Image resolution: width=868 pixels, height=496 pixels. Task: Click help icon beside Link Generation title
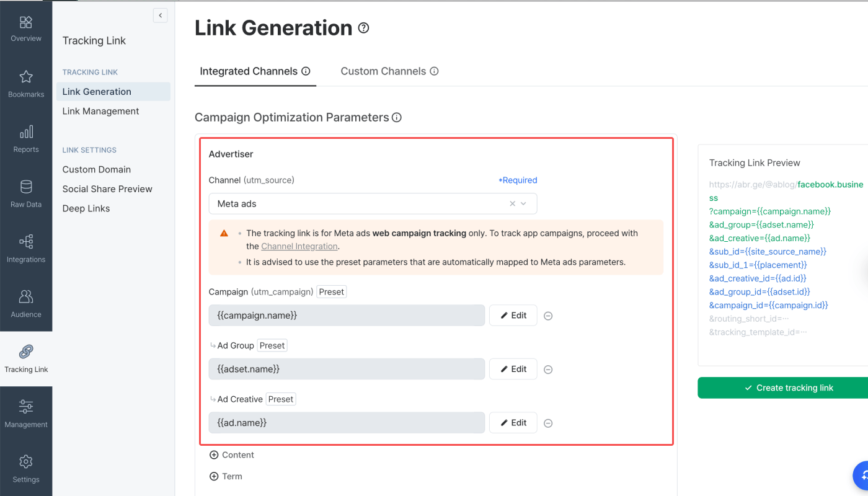coord(364,28)
